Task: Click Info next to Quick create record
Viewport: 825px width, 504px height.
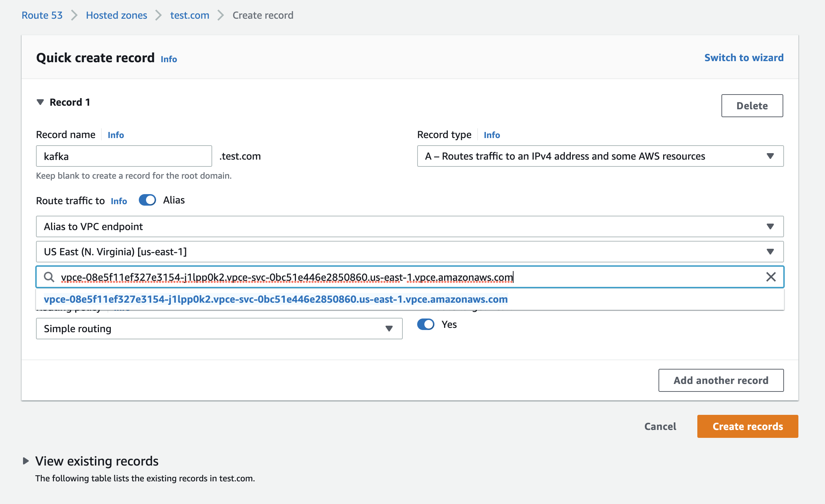Action: point(169,59)
